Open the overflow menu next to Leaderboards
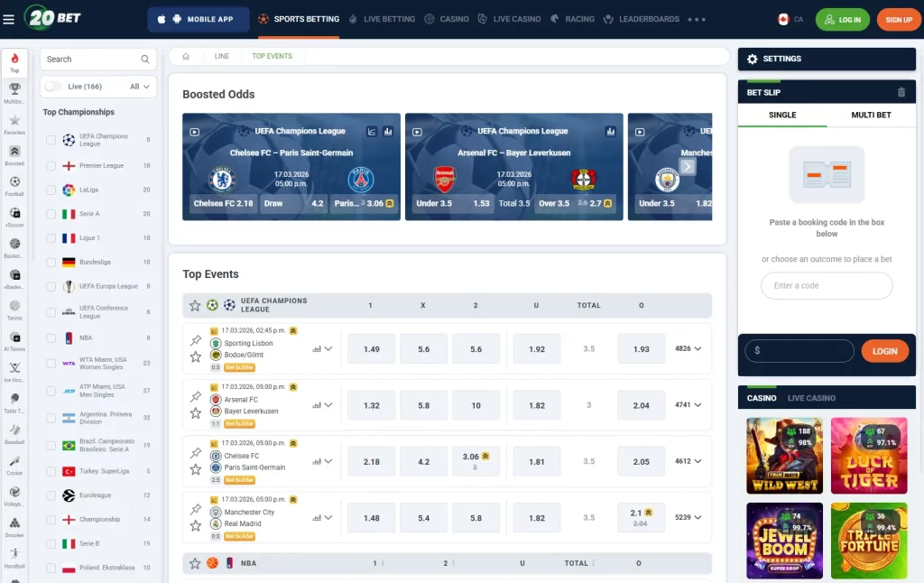Viewport: 924px width, 583px height. pyautogui.click(x=697, y=18)
